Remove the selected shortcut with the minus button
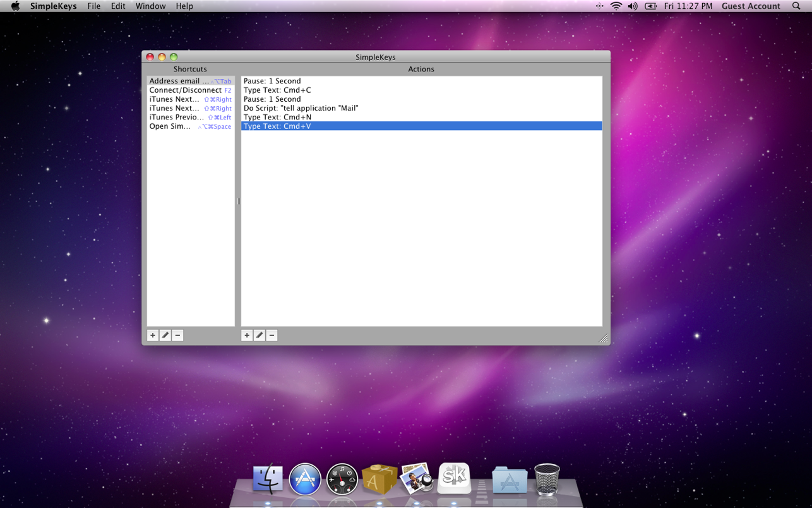This screenshot has width=812, height=508. pyautogui.click(x=177, y=336)
